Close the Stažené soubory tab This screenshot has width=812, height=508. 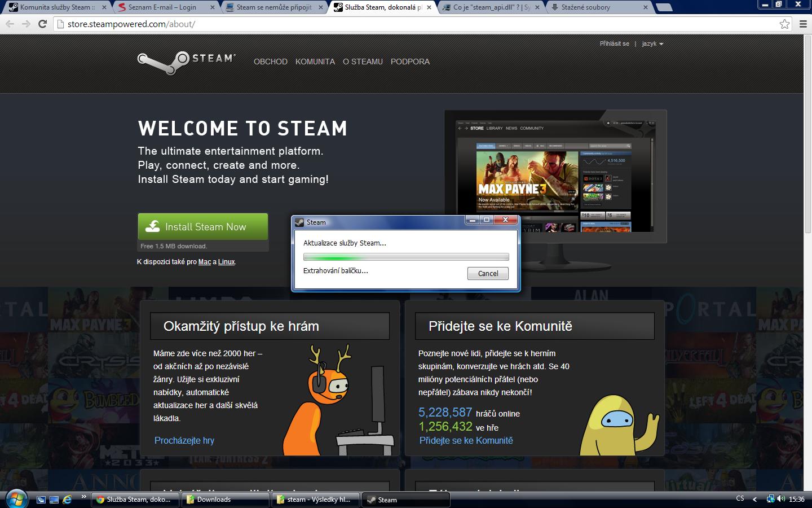[645, 7]
